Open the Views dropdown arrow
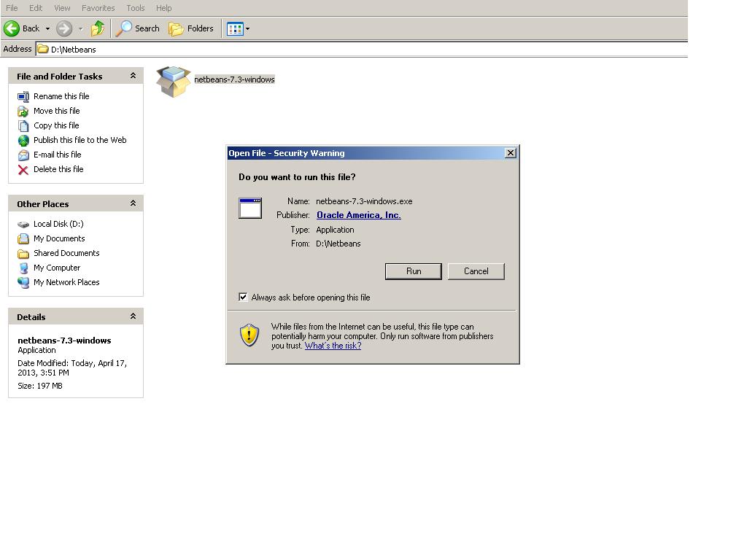Image resolution: width=747 pixels, height=560 pixels. click(x=247, y=28)
